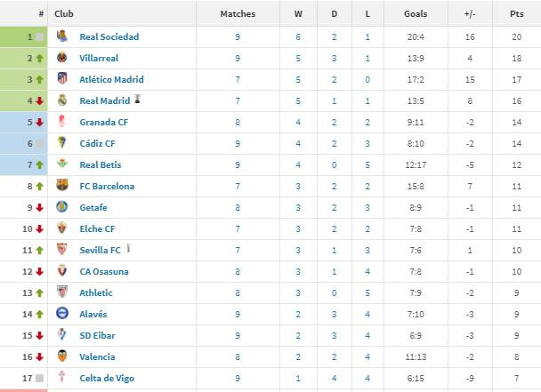Click the Alavés round blue crest
Screen dimensions: 541x392
(x=62, y=313)
